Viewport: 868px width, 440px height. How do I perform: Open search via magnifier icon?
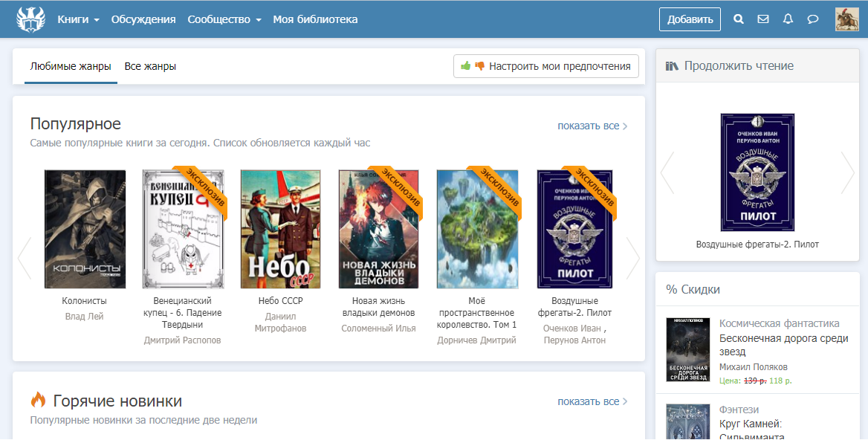739,19
